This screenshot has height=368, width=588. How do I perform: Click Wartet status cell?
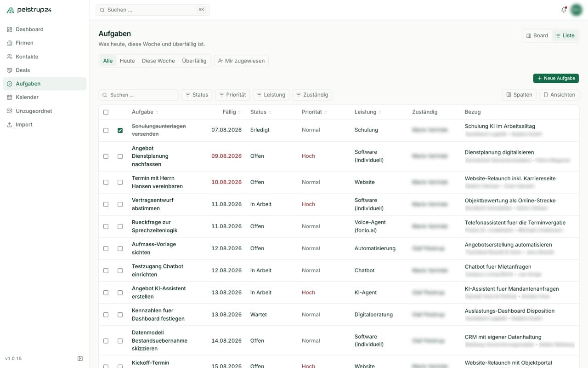(259, 315)
